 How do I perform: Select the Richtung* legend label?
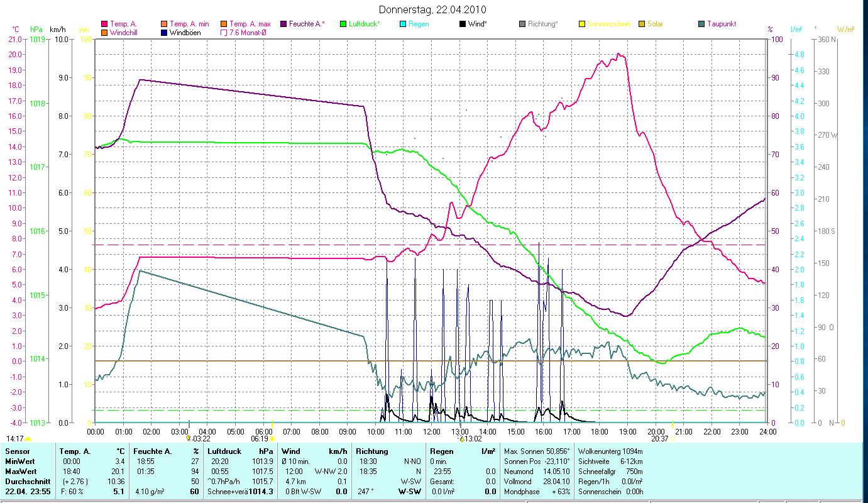(x=543, y=24)
